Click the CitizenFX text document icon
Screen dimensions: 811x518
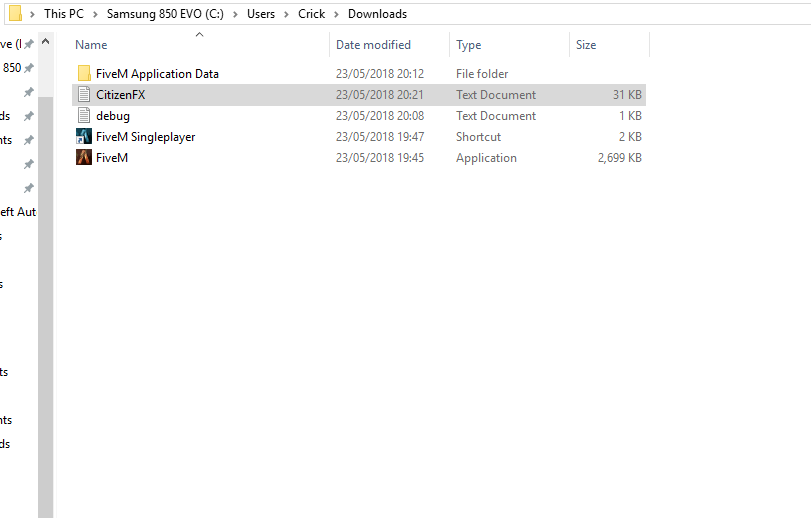84,95
